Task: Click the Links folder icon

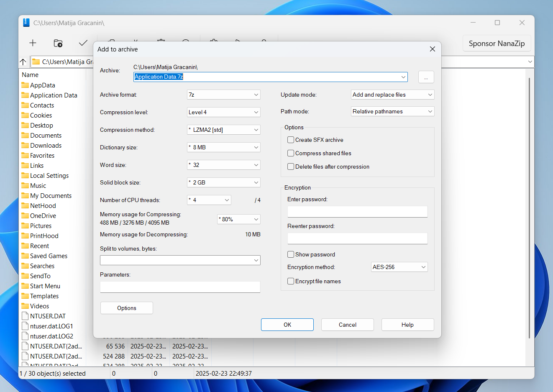Action: pos(25,165)
